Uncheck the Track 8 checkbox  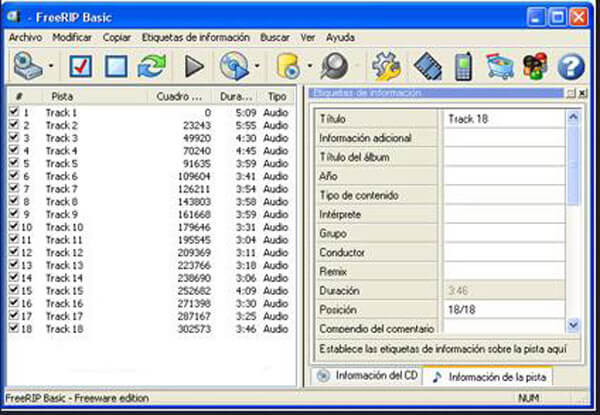[14, 201]
